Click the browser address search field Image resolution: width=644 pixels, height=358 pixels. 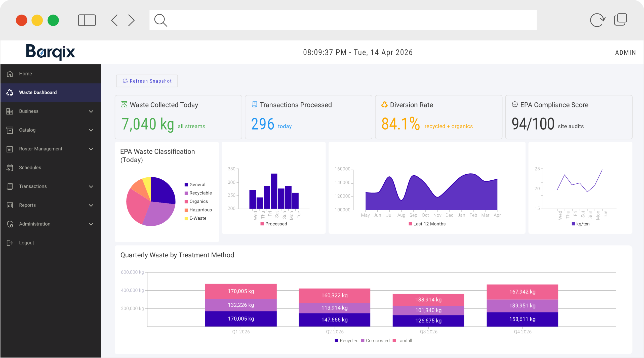coord(343,20)
